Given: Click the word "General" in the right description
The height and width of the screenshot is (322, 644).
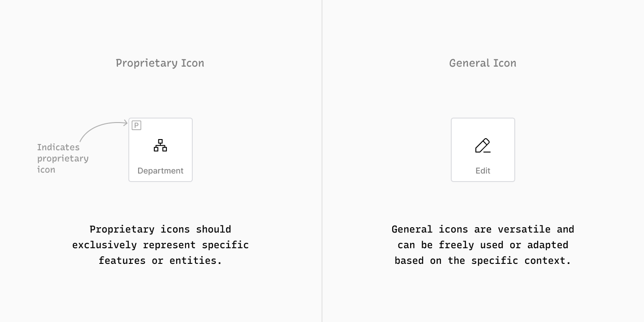Looking at the screenshot, I should pos(412,229).
